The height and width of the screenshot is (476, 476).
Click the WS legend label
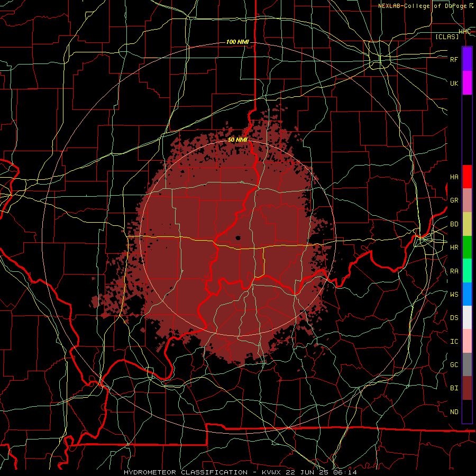tap(454, 295)
